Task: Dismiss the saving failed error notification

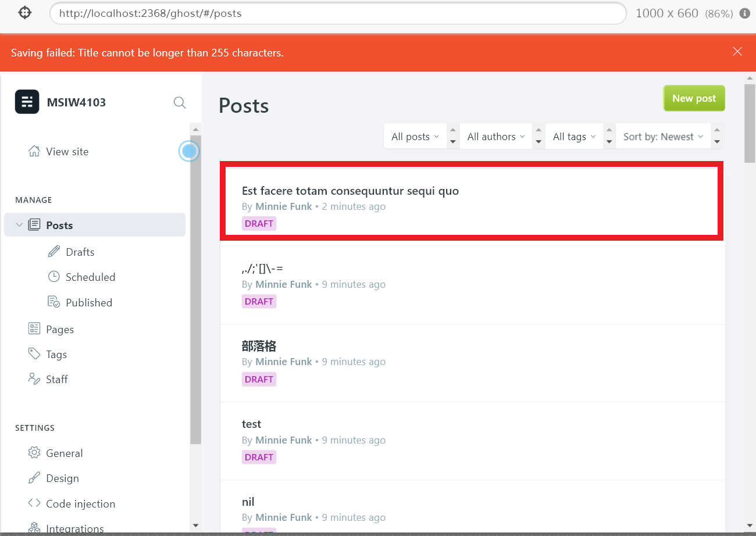Action: click(737, 52)
